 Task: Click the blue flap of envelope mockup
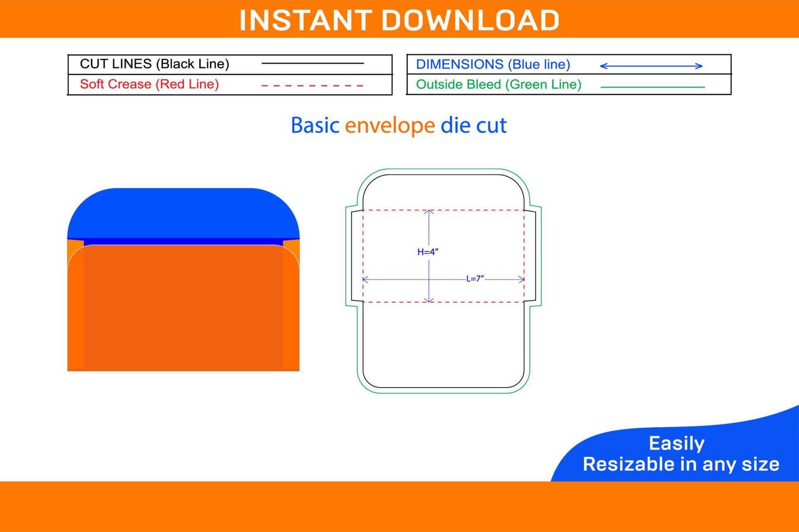coord(183,213)
